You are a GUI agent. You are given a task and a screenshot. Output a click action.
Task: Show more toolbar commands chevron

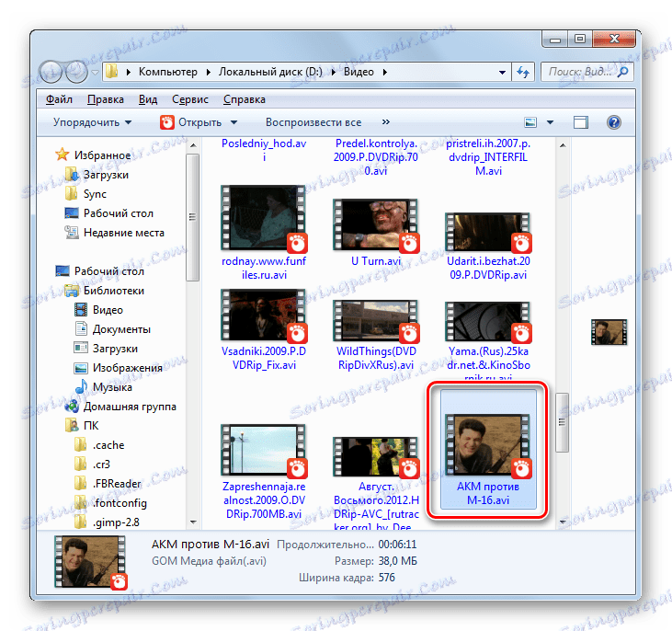pyautogui.click(x=386, y=122)
